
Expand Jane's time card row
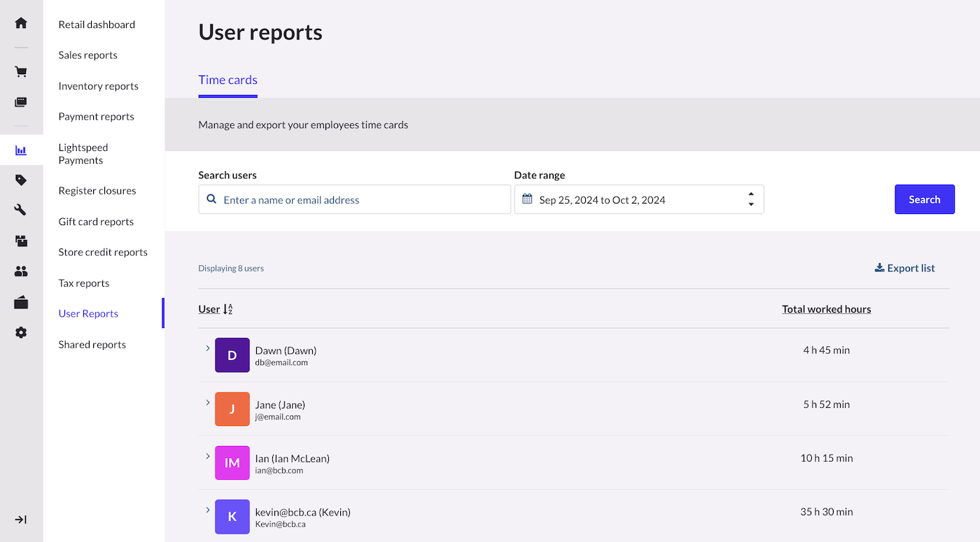coord(208,402)
